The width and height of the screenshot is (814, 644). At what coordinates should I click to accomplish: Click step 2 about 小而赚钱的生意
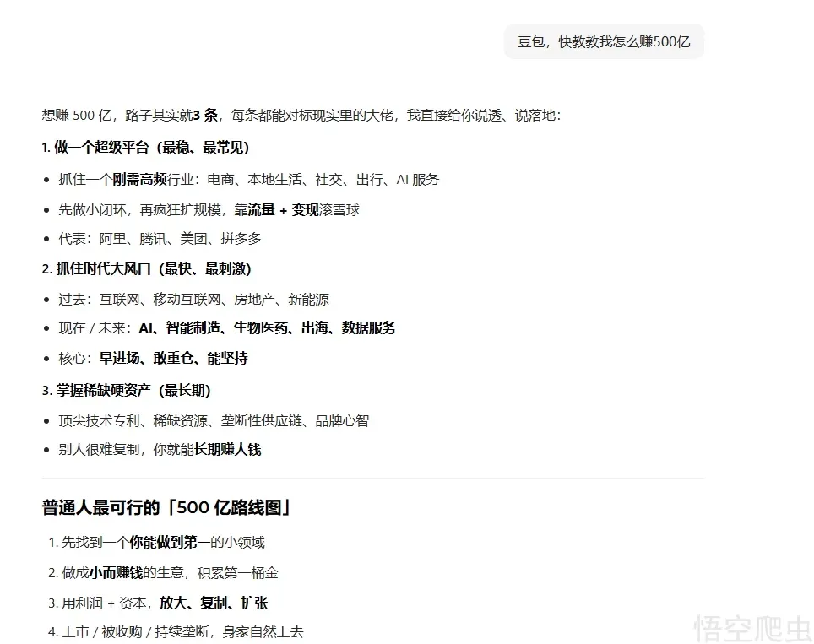(x=169, y=572)
